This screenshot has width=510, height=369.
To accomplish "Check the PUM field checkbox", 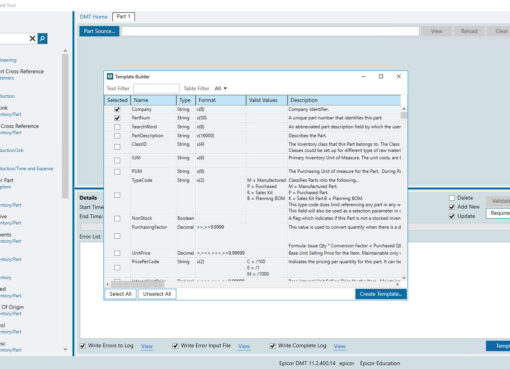I will click(117, 172).
